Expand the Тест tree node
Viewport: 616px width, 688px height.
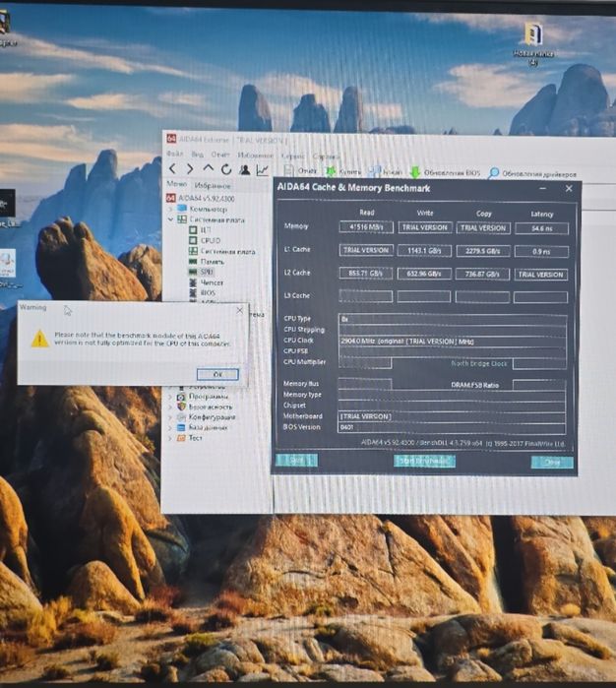pos(170,438)
